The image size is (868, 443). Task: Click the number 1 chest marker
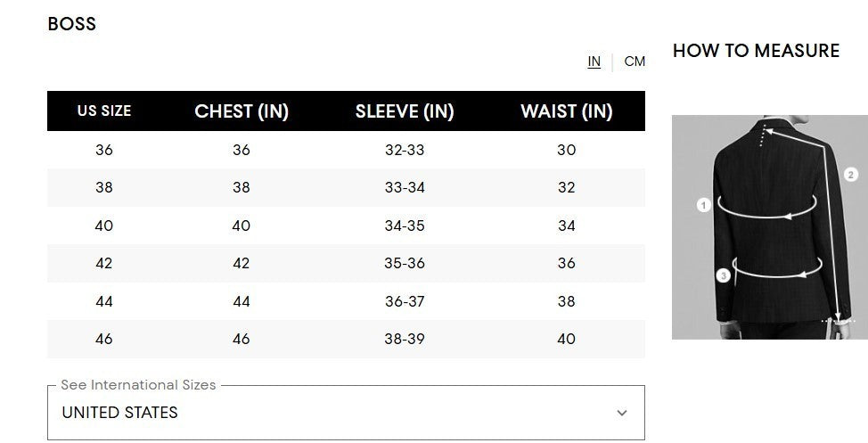click(x=703, y=205)
